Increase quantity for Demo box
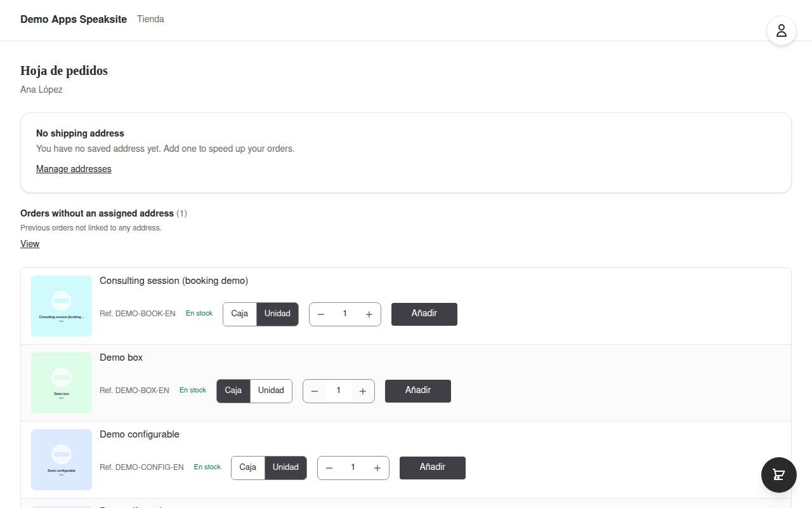Screen dimensions: 812x508 pyautogui.click(x=363, y=391)
